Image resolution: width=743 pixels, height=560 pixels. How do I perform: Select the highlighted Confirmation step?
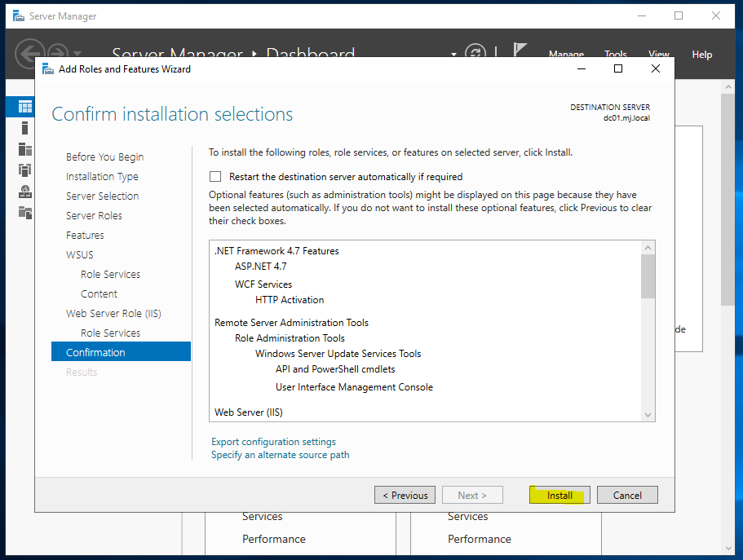click(x=121, y=352)
